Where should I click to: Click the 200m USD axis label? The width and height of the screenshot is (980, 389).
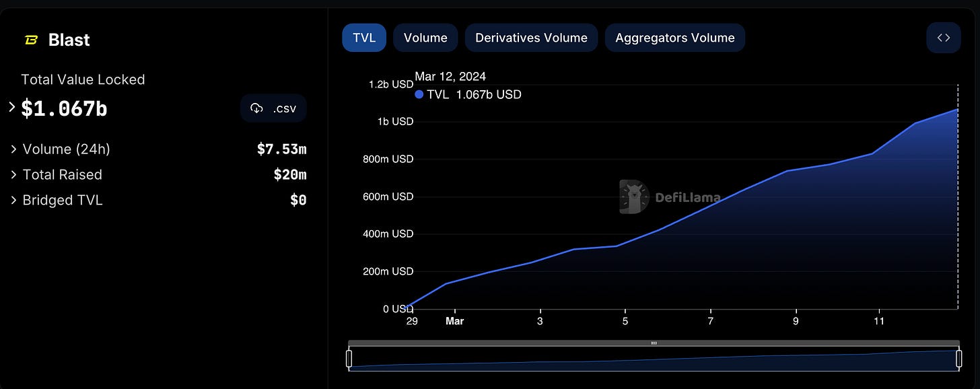(388, 272)
